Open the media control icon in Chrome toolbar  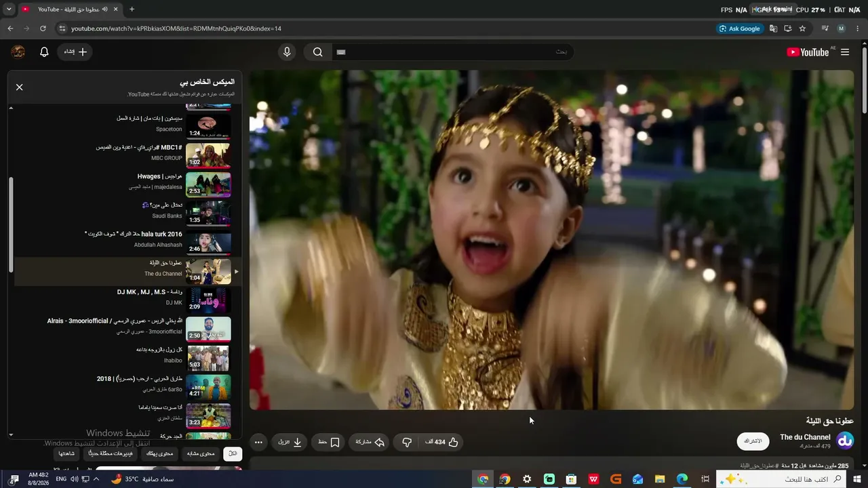coord(825,28)
